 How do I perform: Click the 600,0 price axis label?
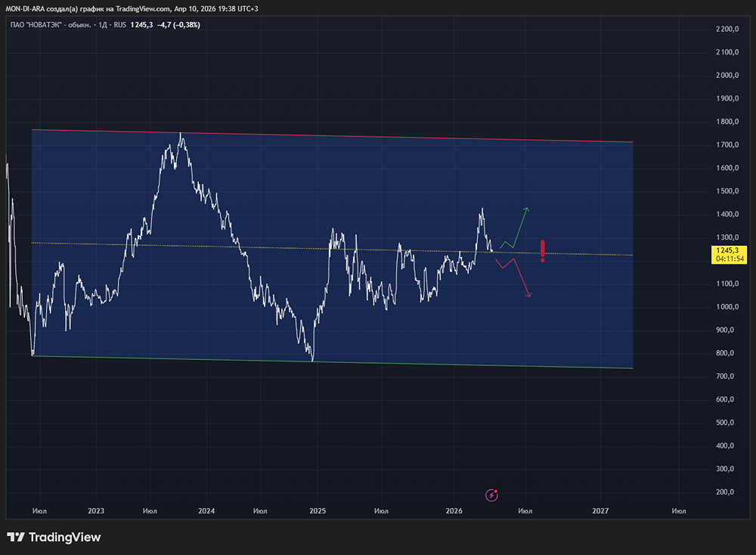point(725,399)
